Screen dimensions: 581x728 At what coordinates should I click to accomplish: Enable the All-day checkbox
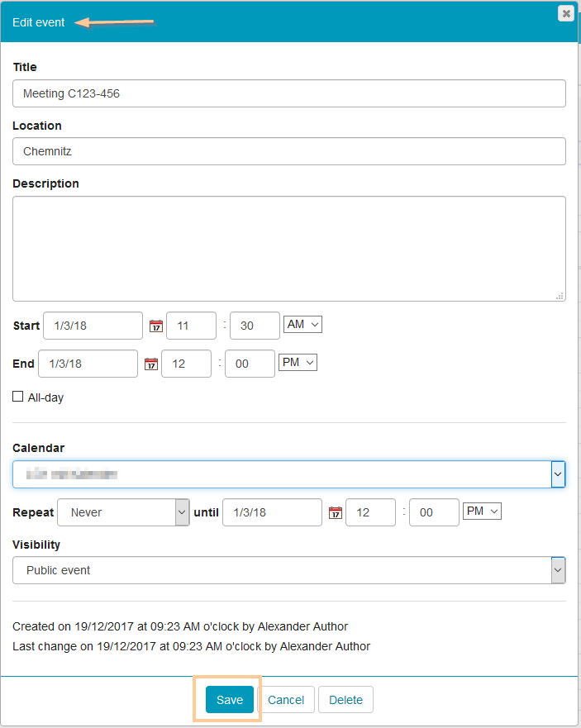coord(18,397)
